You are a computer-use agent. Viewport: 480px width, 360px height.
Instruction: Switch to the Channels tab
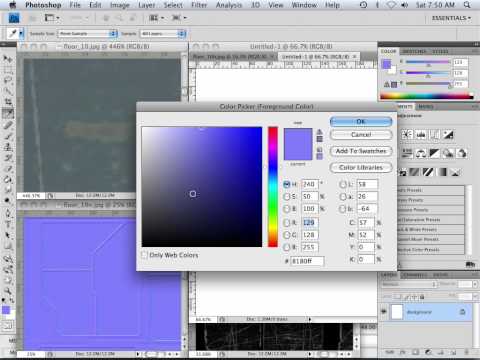click(414, 275)
